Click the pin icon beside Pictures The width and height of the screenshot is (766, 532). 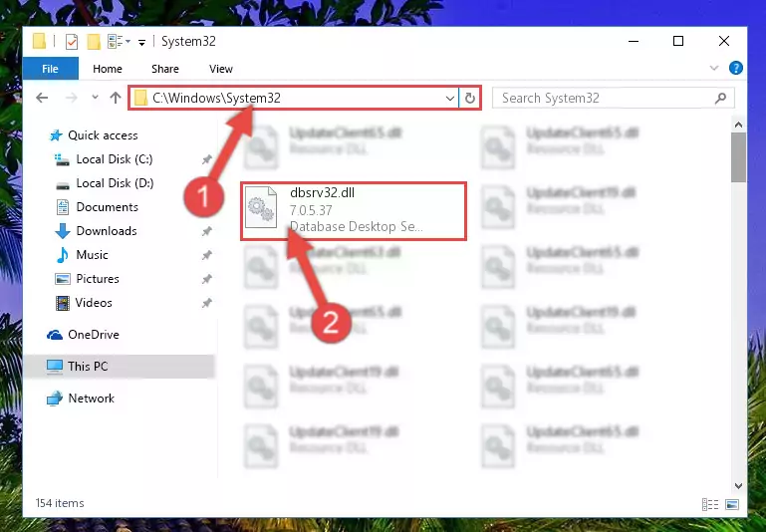(x=207, y=279)
